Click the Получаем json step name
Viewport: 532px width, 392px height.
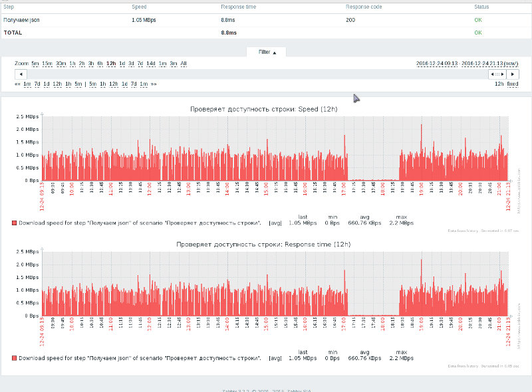[21, 21]
